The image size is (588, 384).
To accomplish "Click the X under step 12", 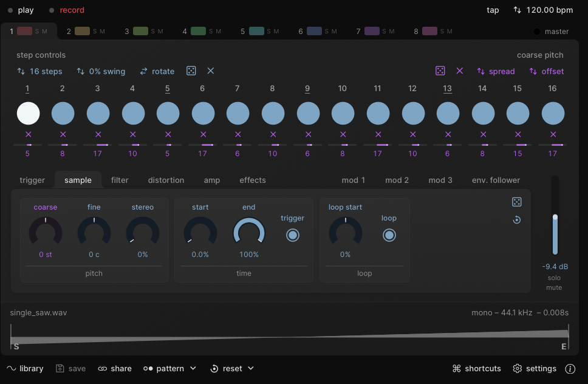I will point(413,134).
